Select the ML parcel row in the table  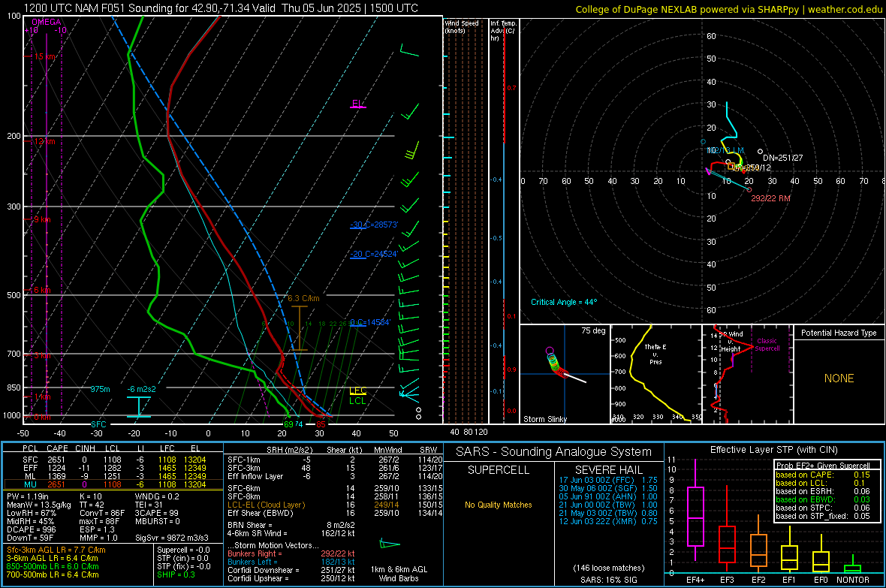click(x=113, y=477)
